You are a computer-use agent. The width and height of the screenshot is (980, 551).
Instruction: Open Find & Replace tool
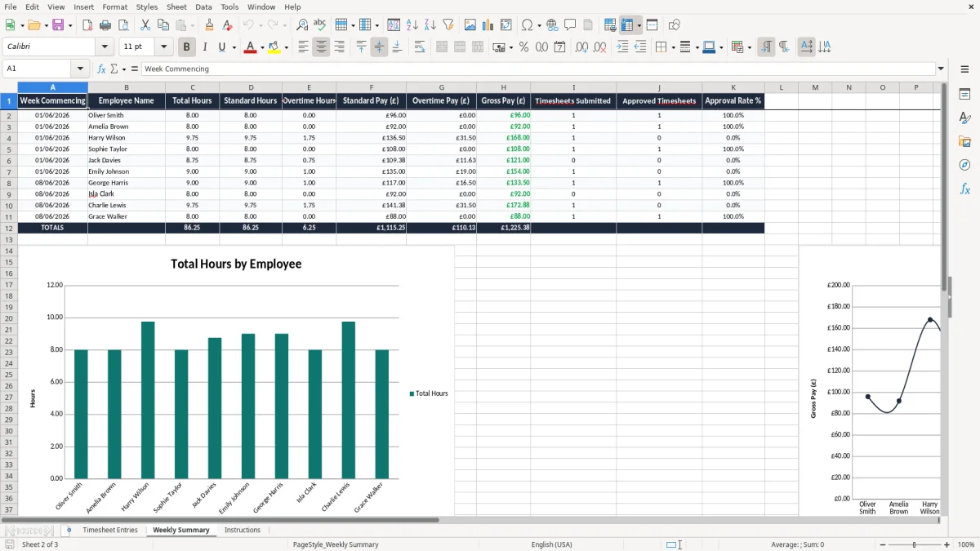pyautogui.click(x=302, y=25)
